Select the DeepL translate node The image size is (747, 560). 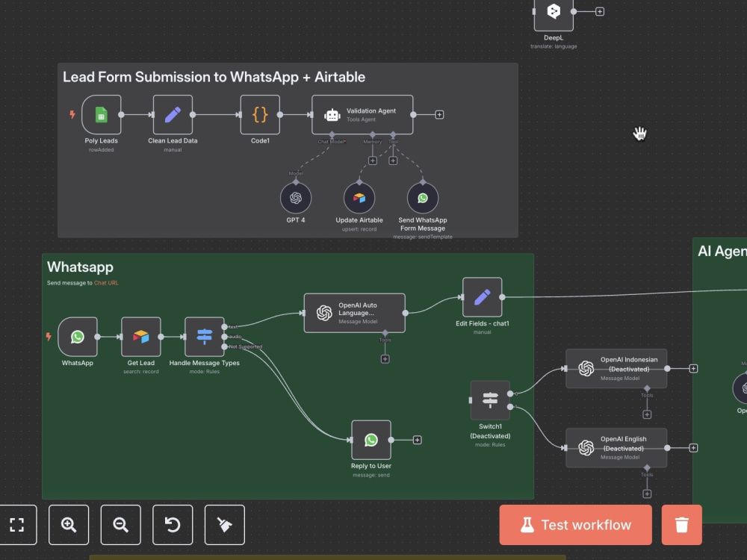tap(554, 12)
